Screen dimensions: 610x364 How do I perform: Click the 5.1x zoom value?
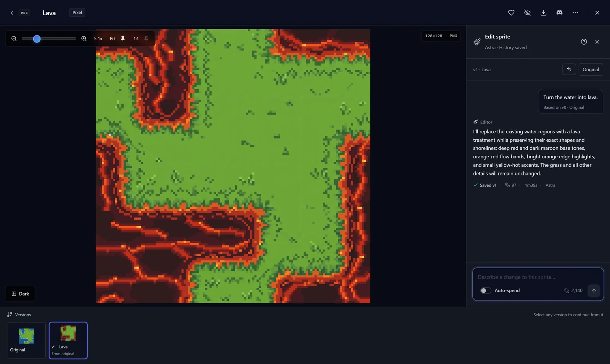[98, 38]
